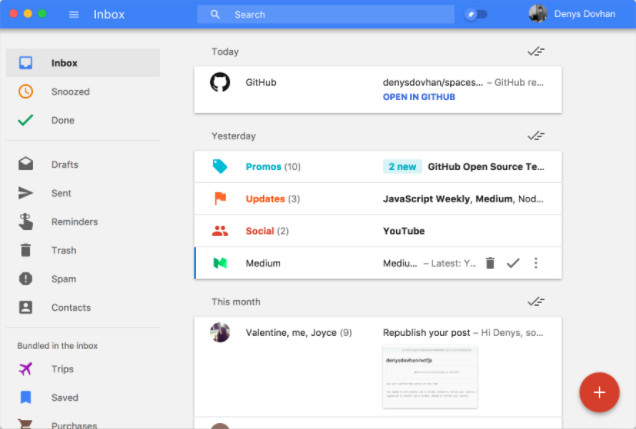Mark all Today emails as done
Screen dimensions: 636x429
click(536, 51)
